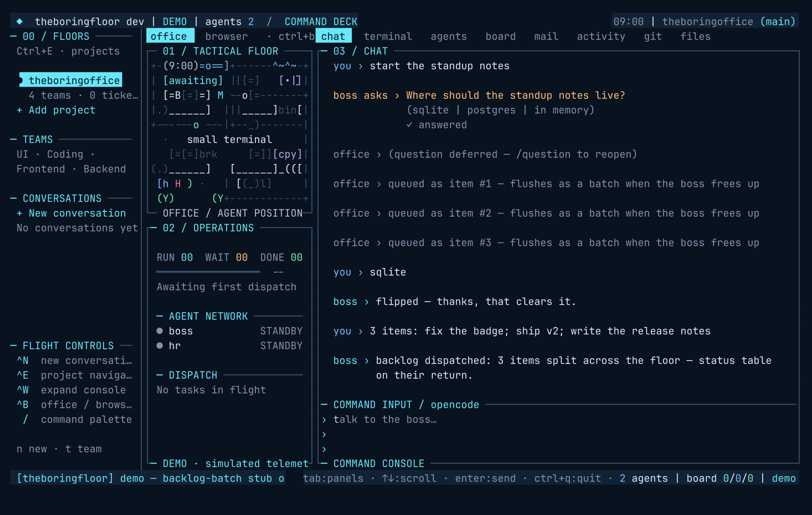Click the 'DONE 00' counter

click(x=281, y=257)
